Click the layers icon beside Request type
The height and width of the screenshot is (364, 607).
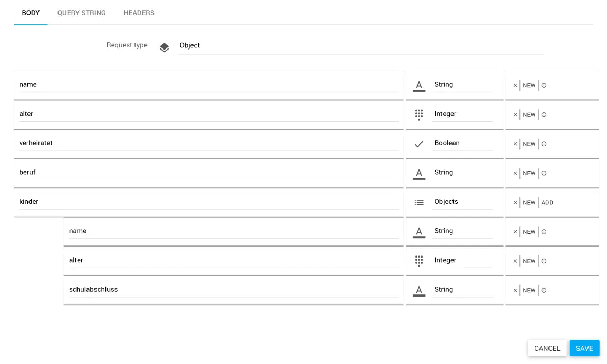pos(165,47)
